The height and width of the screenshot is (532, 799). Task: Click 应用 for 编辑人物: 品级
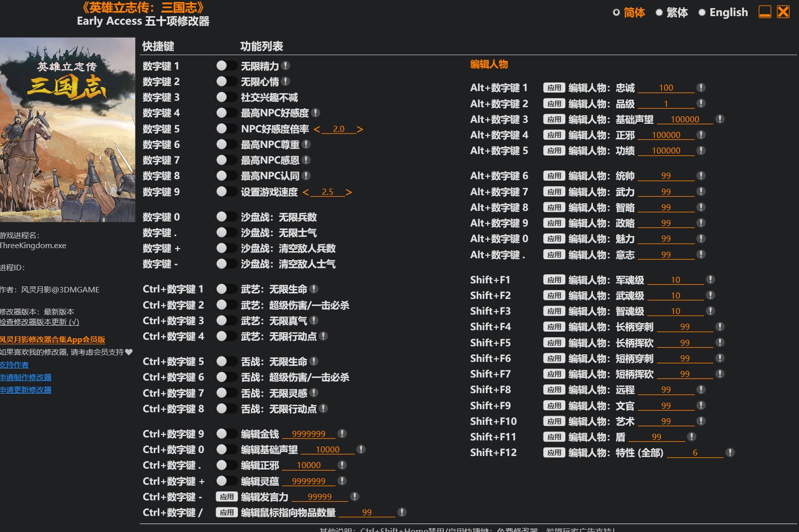click(554, 104)
